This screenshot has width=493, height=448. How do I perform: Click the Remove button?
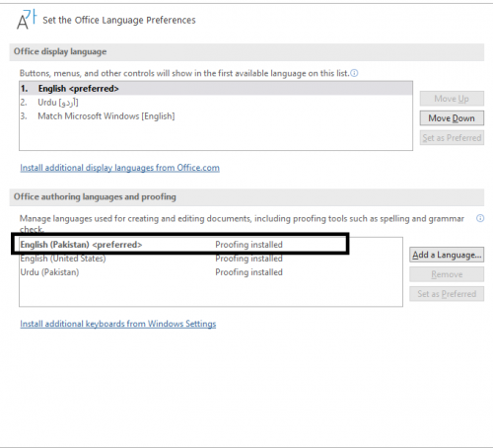[x=447, y=274]
